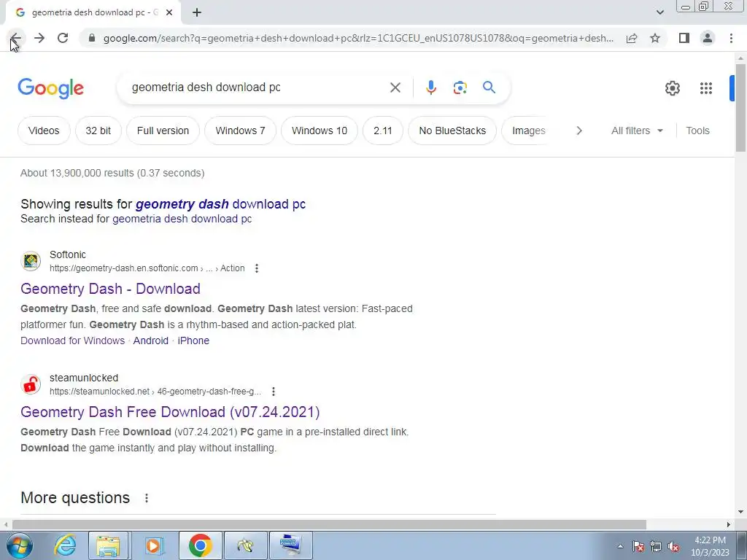Viewport: 747px width, 560px height.
Task: Open the Chrome side panel
Action: [684, 38]
